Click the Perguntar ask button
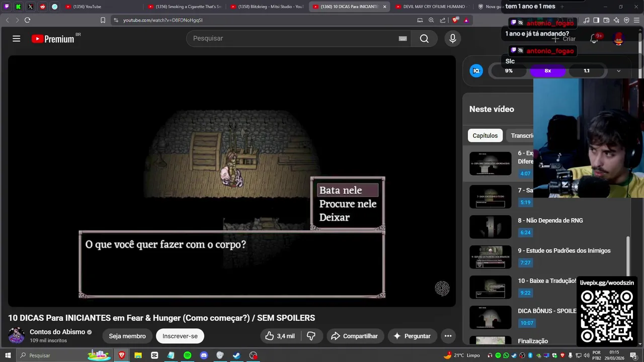Screen dimensions: 644x362 point(412,336)
